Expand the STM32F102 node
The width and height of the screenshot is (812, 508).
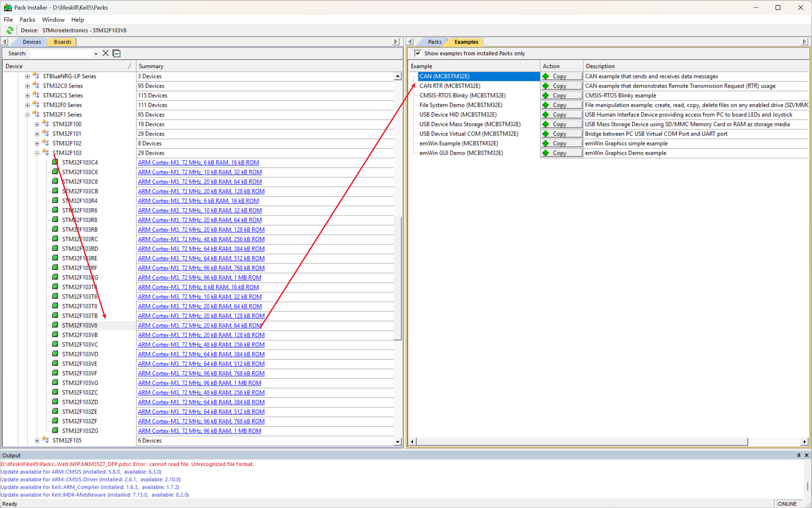coord(37,143)
